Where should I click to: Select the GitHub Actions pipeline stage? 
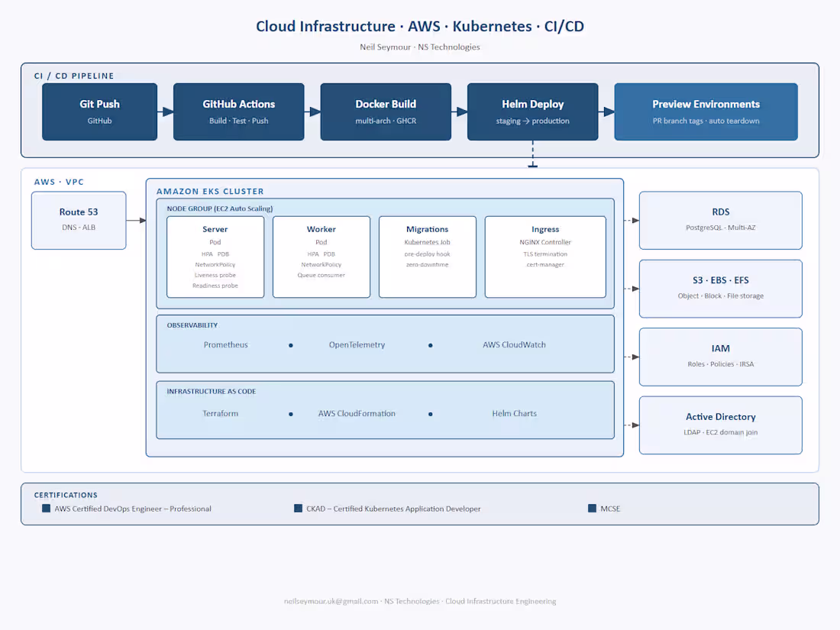(238, 111)
